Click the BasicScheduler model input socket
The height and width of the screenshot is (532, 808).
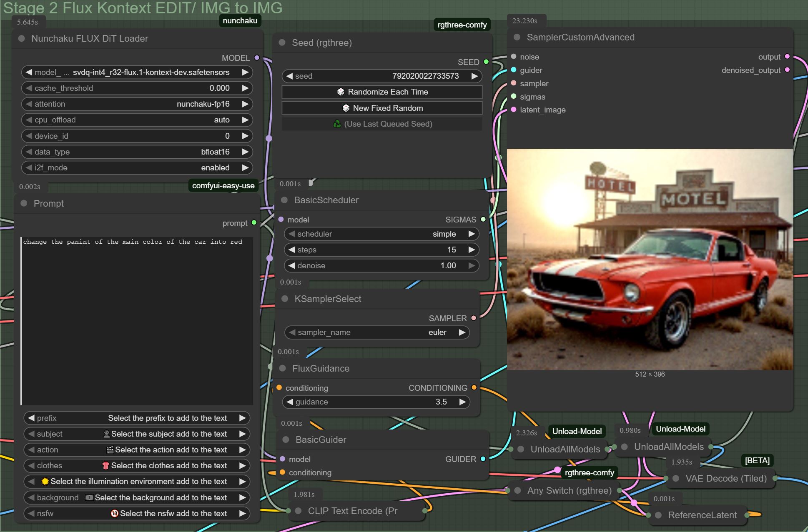tap(281, 219)
